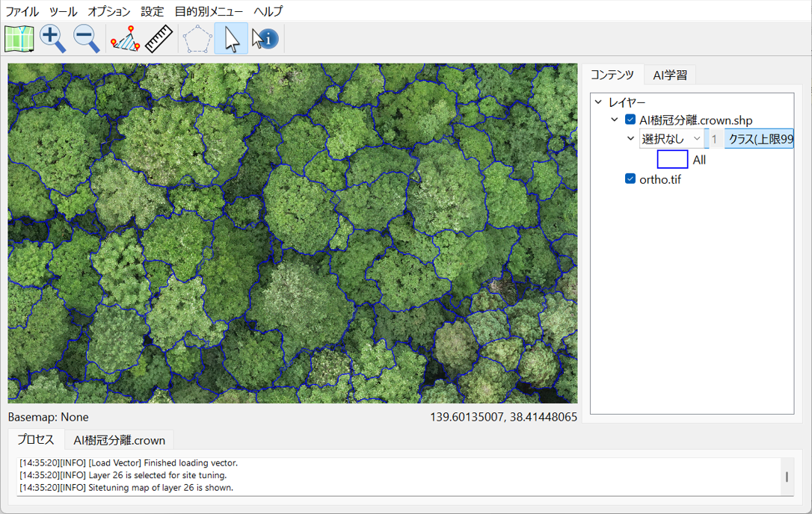Select the arrow pointer tool
The height and width of the screenshot is (514, 812).
[x=231, y=39]
